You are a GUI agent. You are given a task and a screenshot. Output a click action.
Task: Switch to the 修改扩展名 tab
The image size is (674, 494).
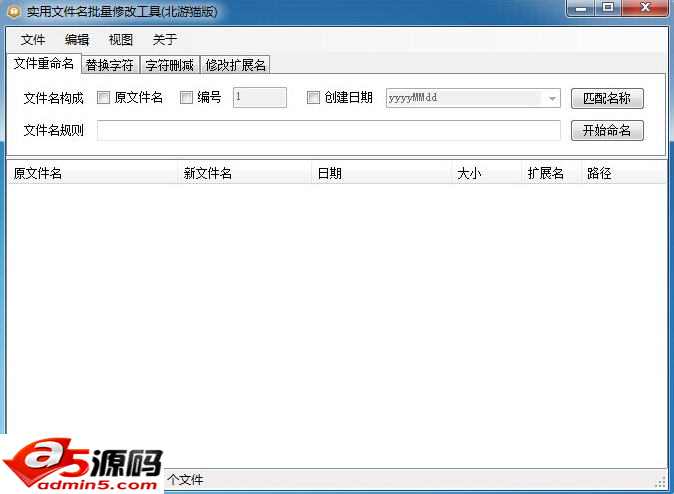point(235,65)
